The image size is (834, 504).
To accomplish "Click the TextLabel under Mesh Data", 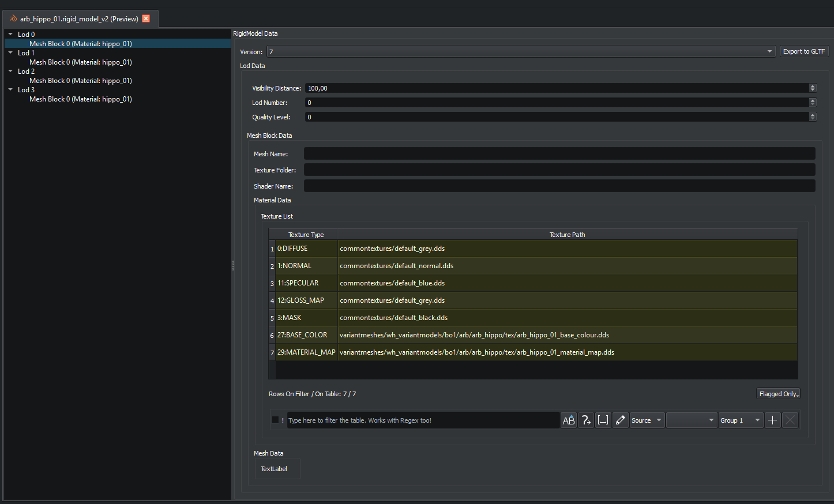I will click(274, 469).
